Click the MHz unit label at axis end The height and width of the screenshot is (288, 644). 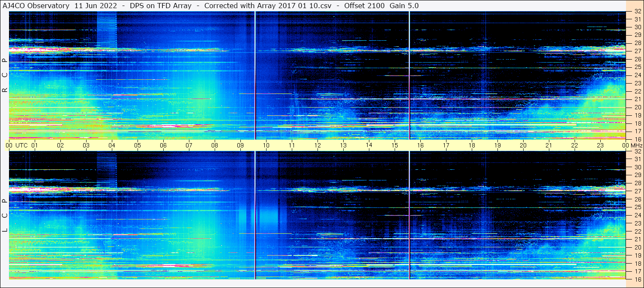coord(635,145)
